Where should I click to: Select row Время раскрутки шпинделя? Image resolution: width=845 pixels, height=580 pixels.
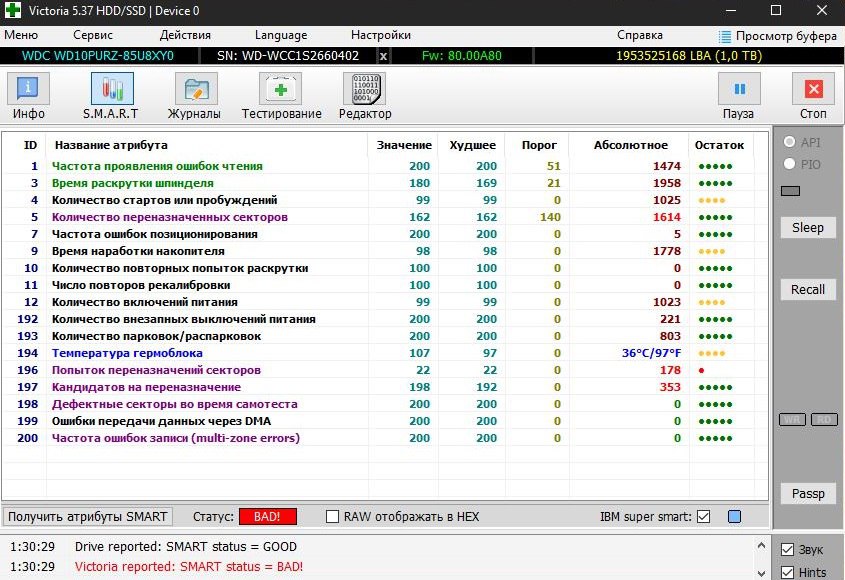pos(385,183)
